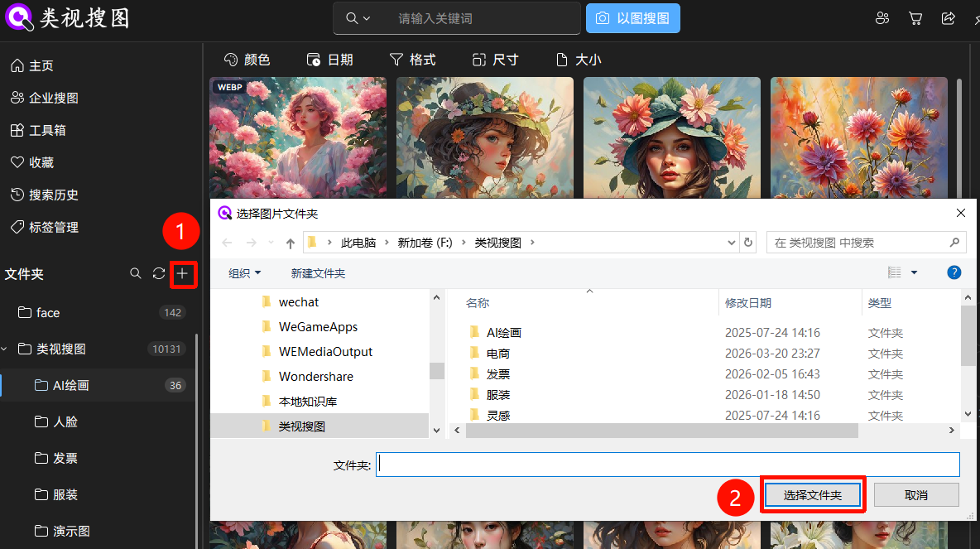Open the 组织 menu in dialog
980x549 pixels.
pos(244,273)
